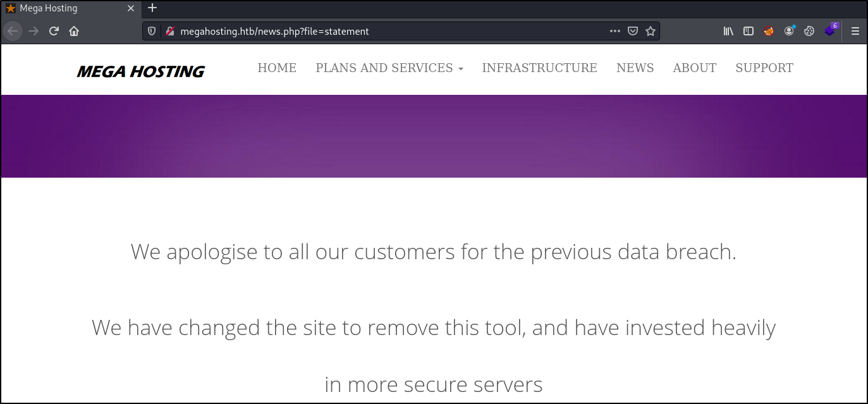The width and height of the screenshot is (868, 404).
Task: Click the insecure connection padlock icon
Action: [169, 30]
